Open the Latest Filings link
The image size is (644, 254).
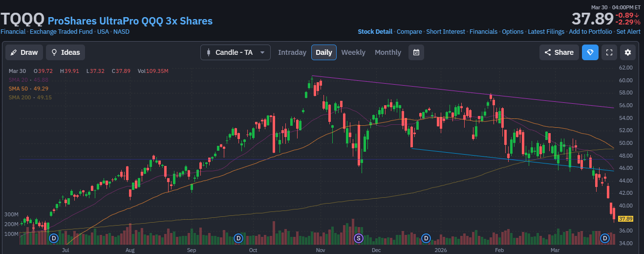pos(546,32)
